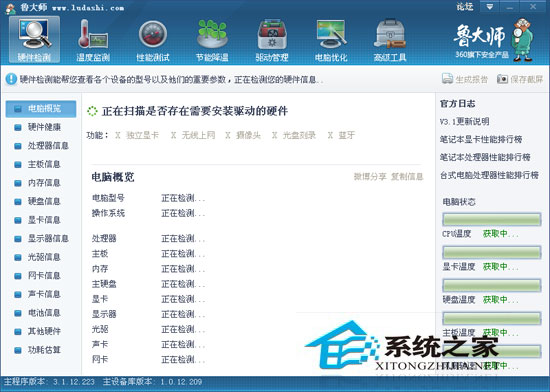
Task: Open the 论坛 forum link
Action: [x=465, y=6]
